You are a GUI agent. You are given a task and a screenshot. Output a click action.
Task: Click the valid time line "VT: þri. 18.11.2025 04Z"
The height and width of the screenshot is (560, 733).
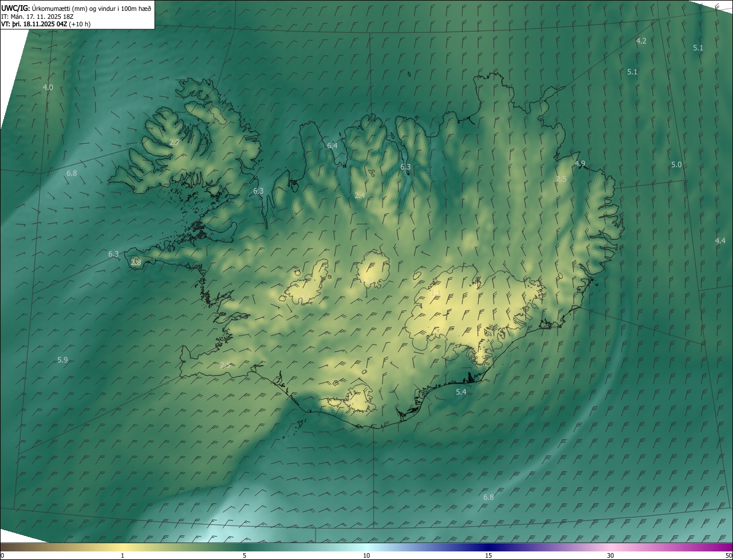point(36,24)
